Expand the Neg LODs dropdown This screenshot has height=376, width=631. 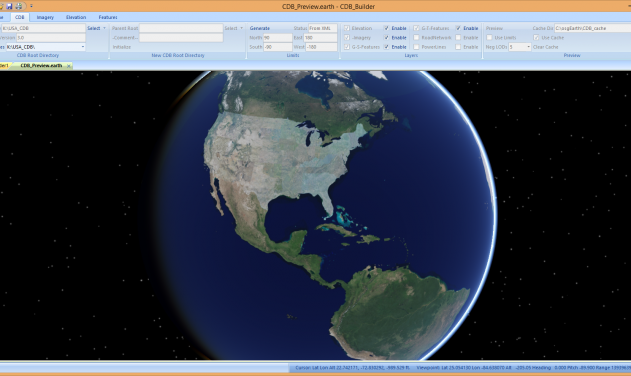528,47
